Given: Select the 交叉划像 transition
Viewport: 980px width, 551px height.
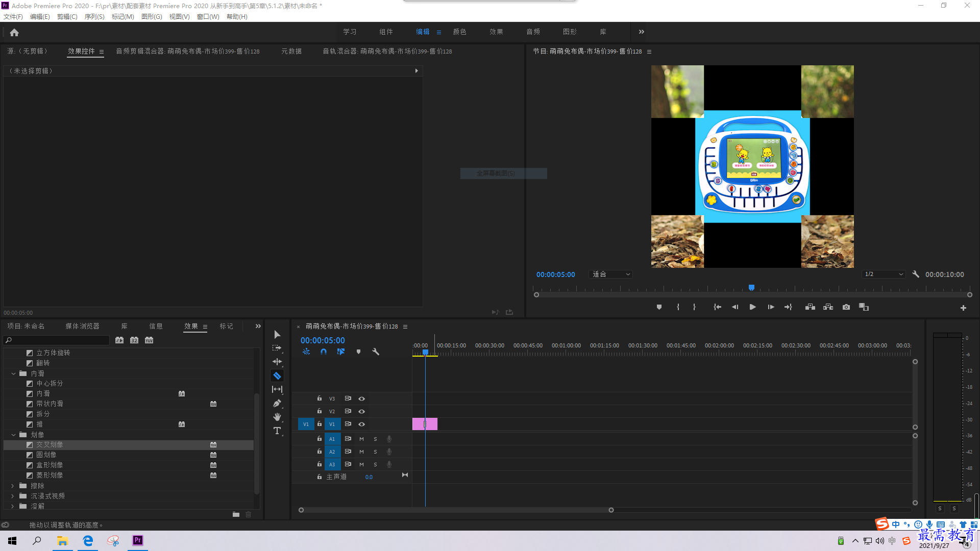Looking at the screenshot, I should click(129, 445).
